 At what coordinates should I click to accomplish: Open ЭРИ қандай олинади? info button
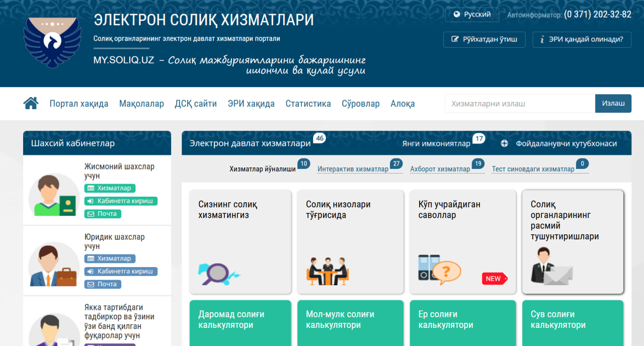pos(582,40)
